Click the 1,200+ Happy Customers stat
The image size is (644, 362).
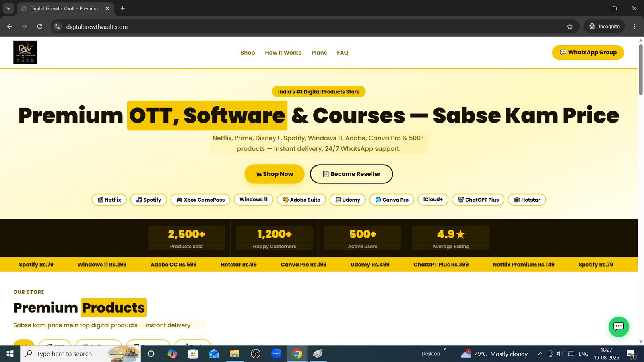[275, 238]
